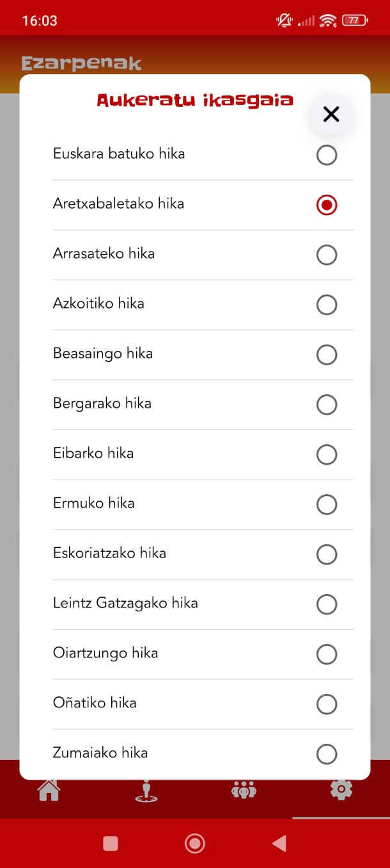Choose the Leintz Gatzagako hika text

pyautogui.click(x=125, y=603)
